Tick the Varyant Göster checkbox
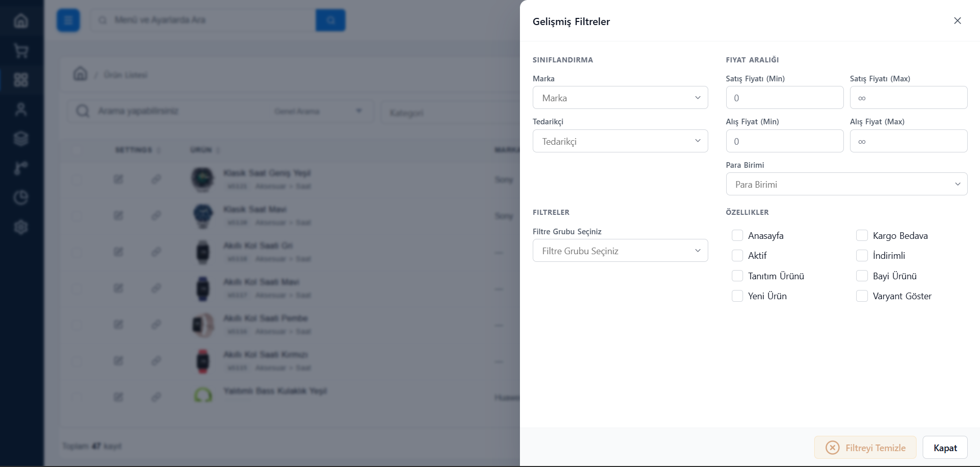Viewport: 980px width, 467px height. pos(862,296)
